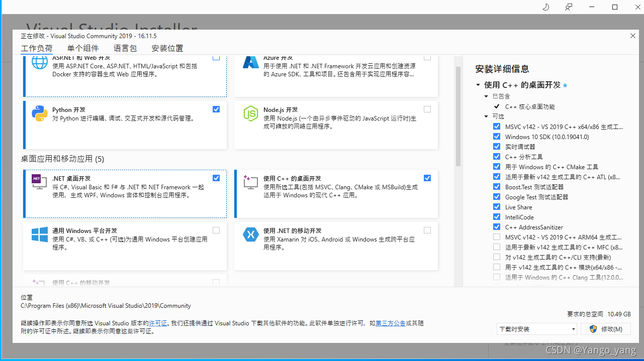Screen dimensions: 644x361
Task: Open the 许可证 license link
Action: tap(158, 323)
